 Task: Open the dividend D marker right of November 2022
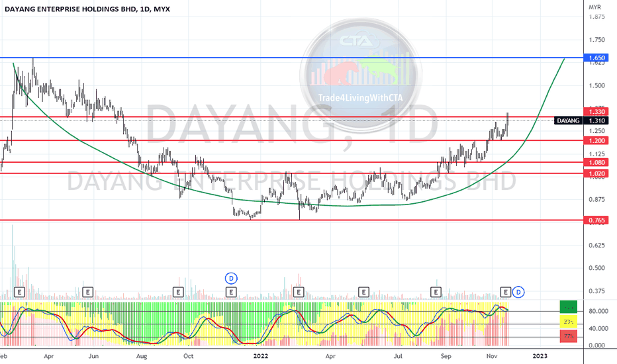tap(518, 292)
